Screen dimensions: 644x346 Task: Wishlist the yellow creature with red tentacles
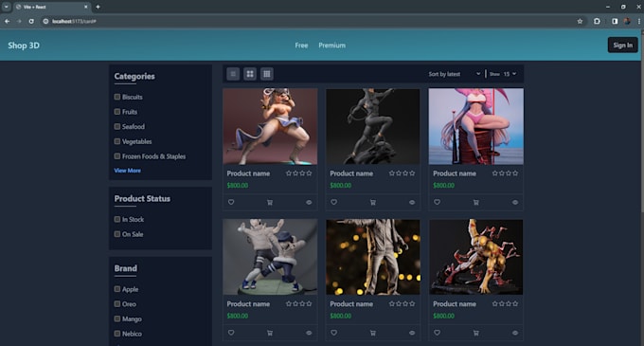[x=437, y=333]
